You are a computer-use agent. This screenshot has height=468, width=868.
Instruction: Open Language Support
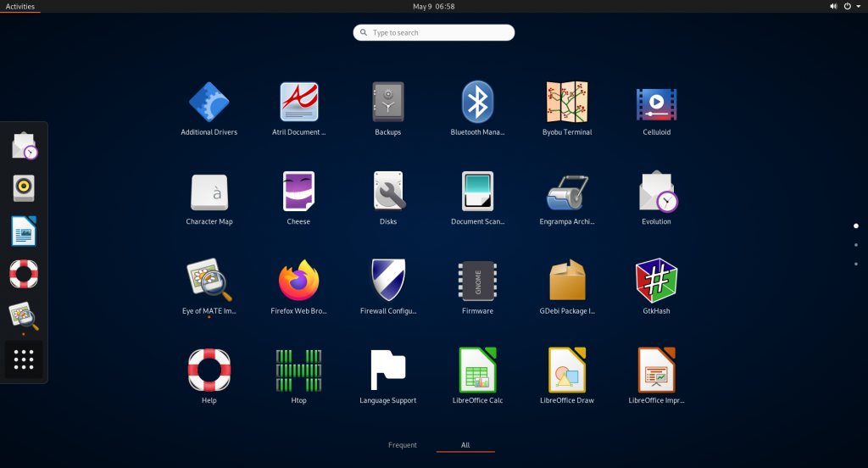click(x=388, y=376)
